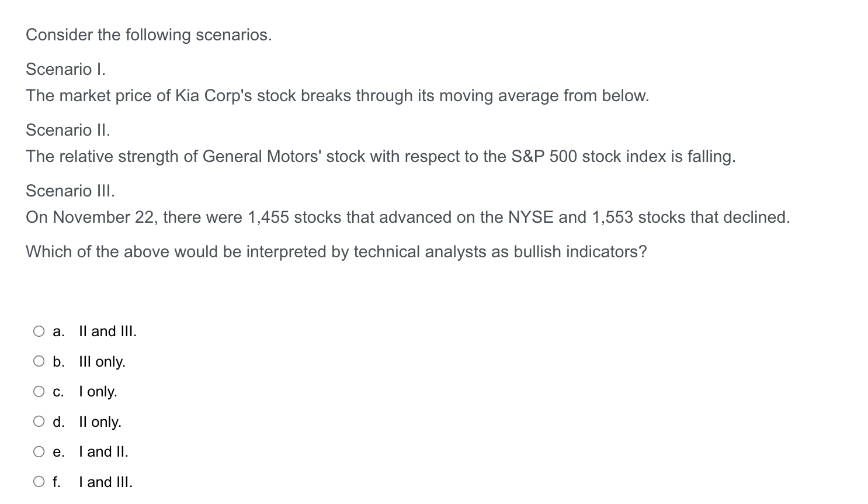The height and width of the screenshot is (504, 868).
Task: Click the 'I and III.' answer label
Action: [x=105, y=482]
